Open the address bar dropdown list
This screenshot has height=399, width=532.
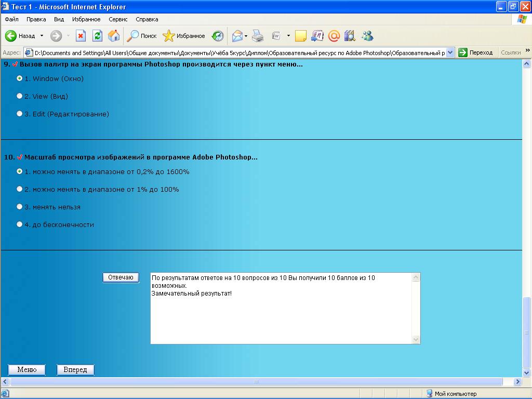450,52
